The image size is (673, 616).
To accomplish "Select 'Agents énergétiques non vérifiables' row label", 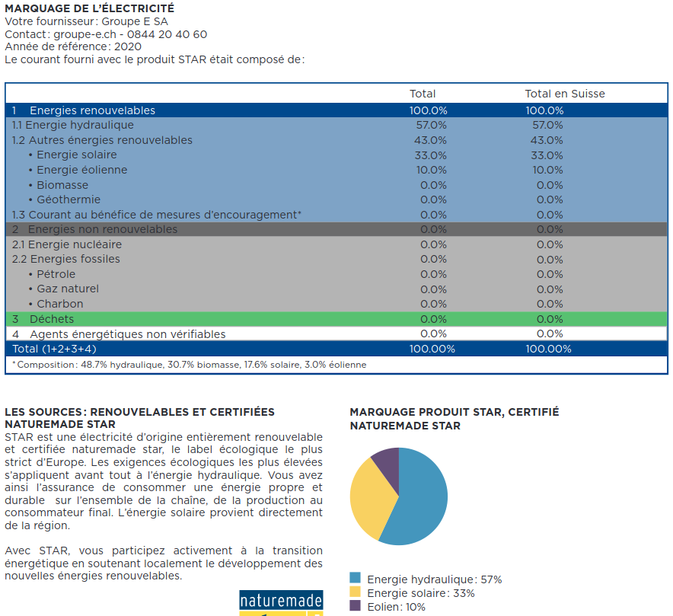I will (x=127, y=334).
